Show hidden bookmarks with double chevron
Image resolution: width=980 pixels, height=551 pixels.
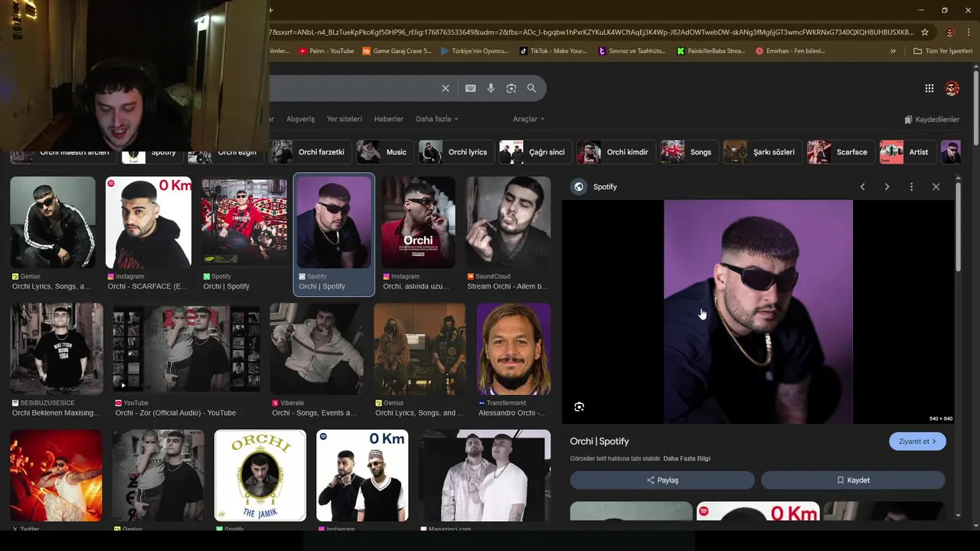893,51
